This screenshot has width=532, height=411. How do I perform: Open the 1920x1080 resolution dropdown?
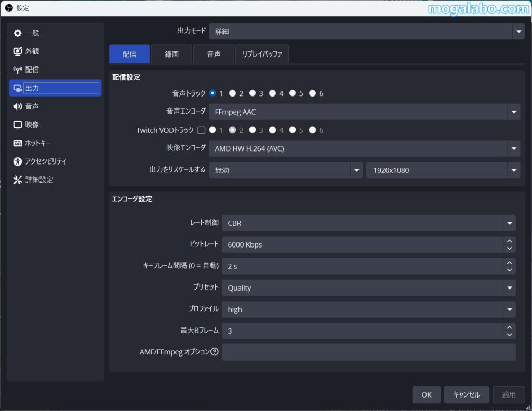(443, 170)
